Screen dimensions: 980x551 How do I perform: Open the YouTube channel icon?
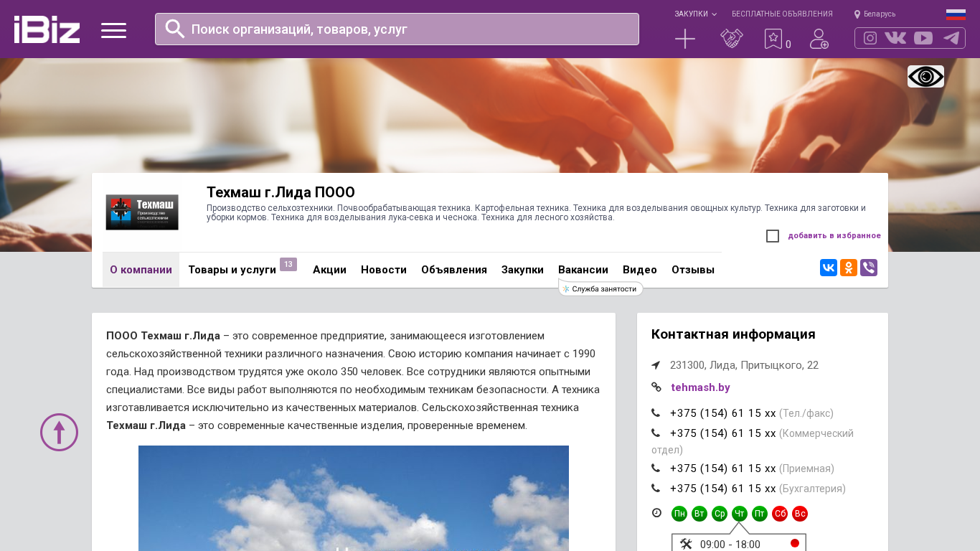[923, 38]
